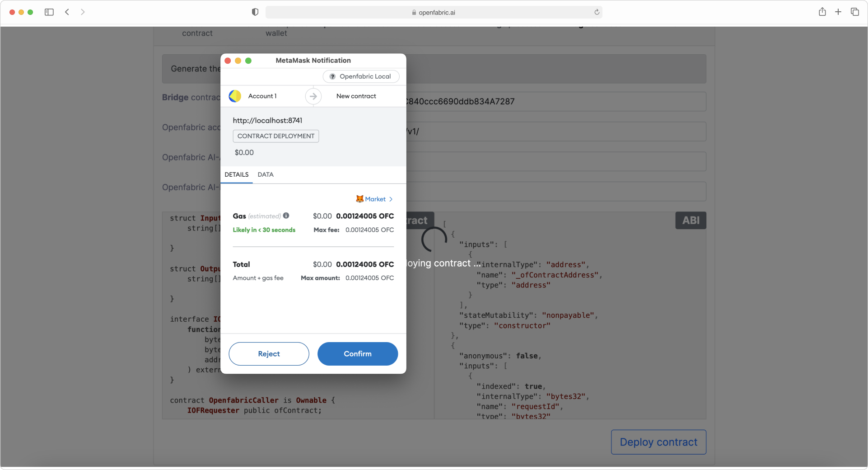Open the Market gas fee link

[375, 199]
